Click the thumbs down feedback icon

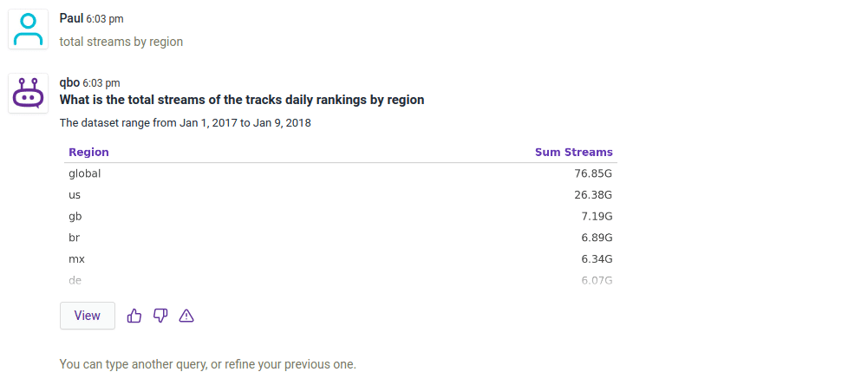[160, 316]
